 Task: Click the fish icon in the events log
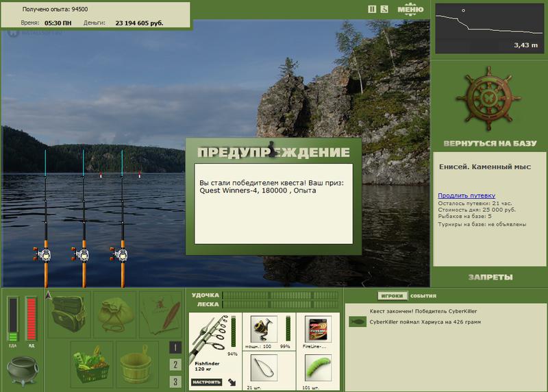click(x=357, y=321)
